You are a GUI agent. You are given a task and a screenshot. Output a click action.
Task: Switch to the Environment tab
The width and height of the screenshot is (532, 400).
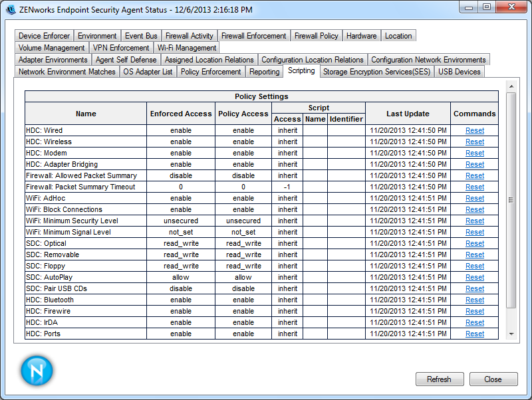pyautogui.click(x=97, y=36)
